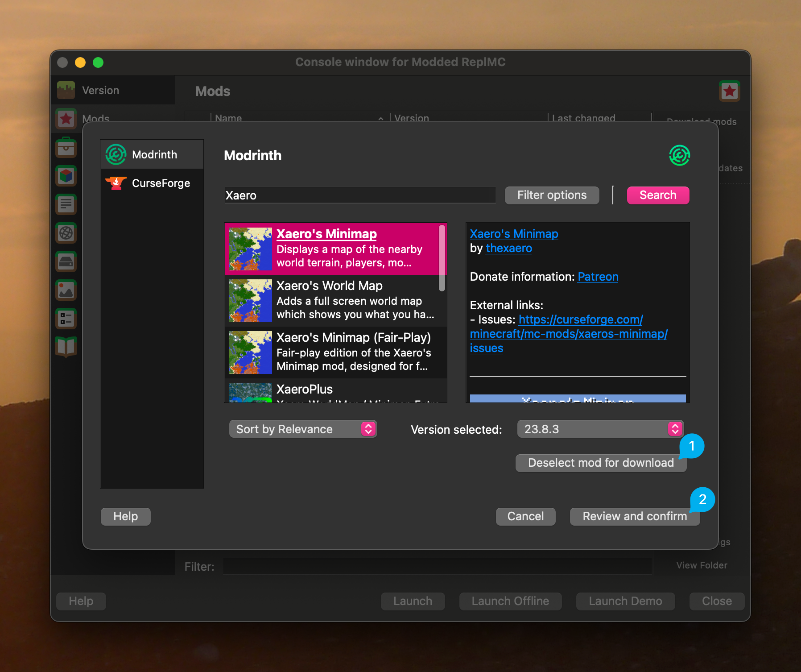801x672 pixels.
Task: Select the Modrinth provider in the list
Action: click(x=152, y=155)
